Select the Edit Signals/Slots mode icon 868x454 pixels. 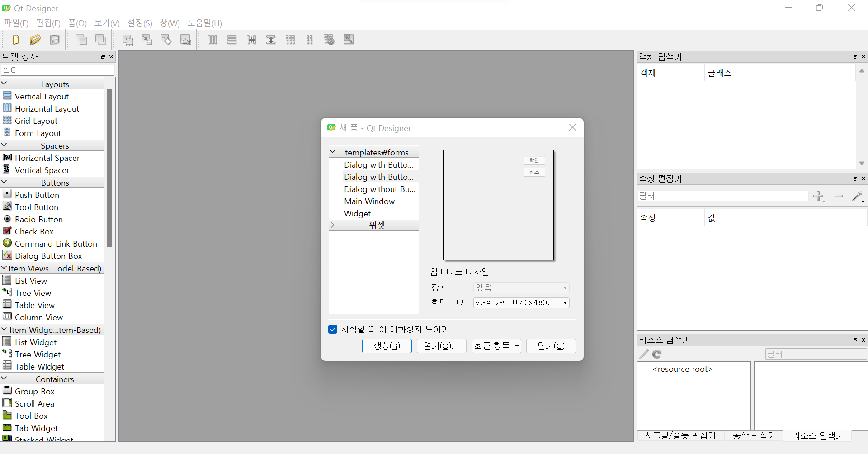[x=147, y=40]
